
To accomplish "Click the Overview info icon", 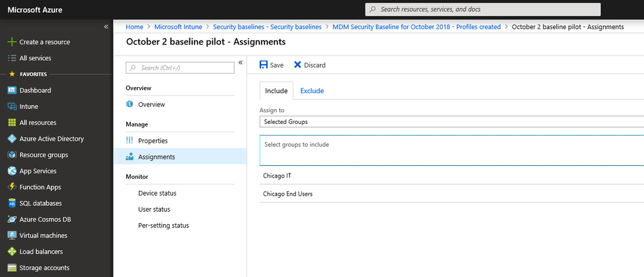I will click(x=130, y=104).
